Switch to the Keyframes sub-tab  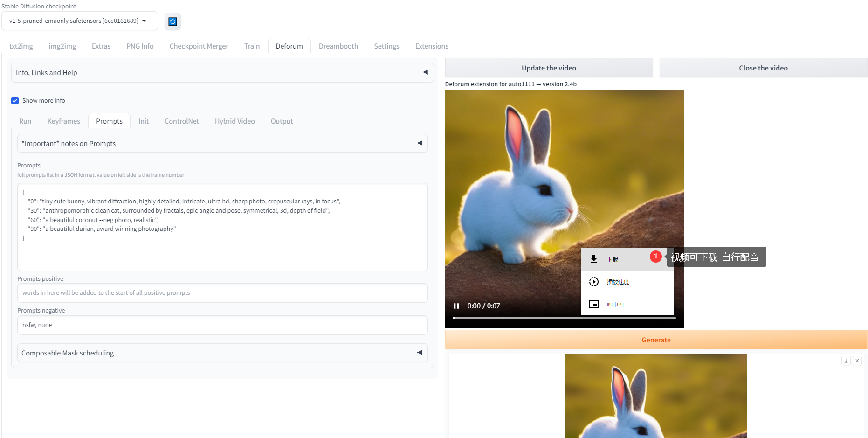coord(64,121)
